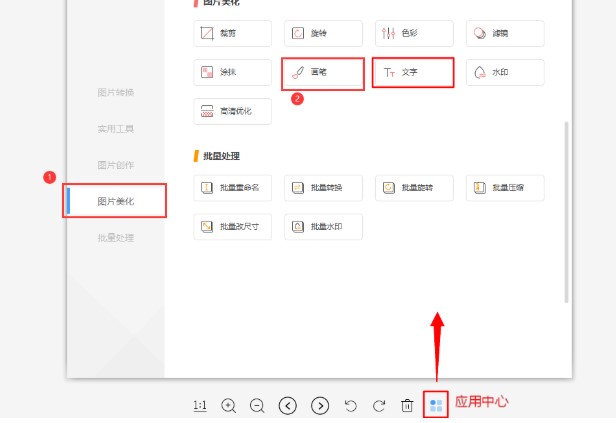Open 批量旋转 batch rotate
The width and height of the screenshot is (616, 423).
point(414,188)
